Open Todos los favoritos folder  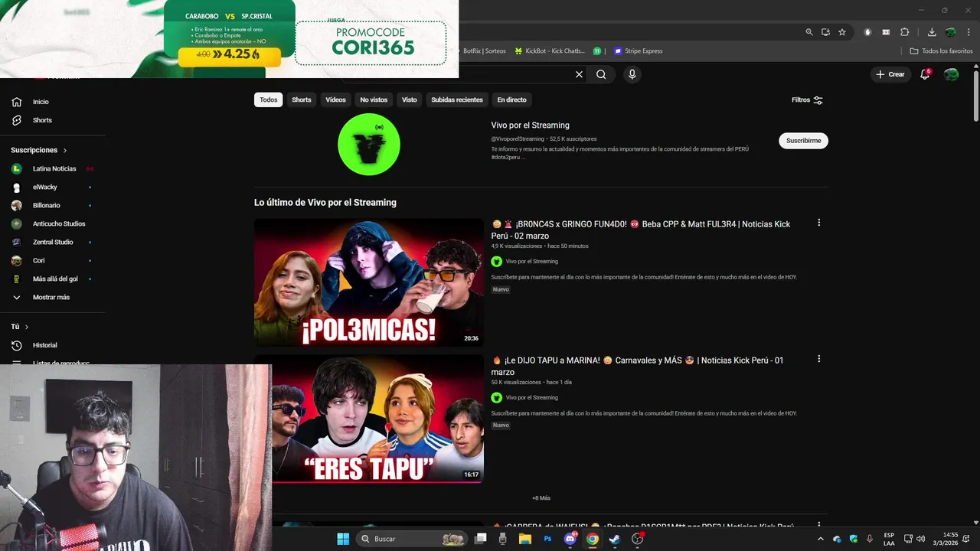point(941,51)
